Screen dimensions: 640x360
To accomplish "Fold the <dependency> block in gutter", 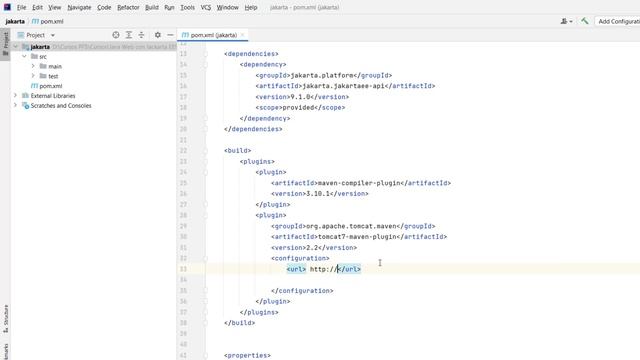I will click(x=205, y=64).
